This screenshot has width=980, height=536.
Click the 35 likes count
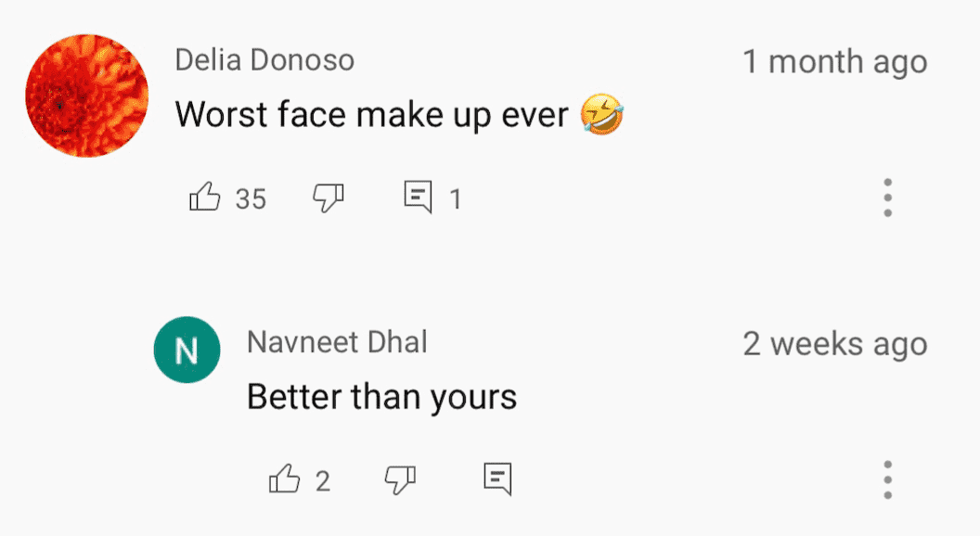coord(251,198)
